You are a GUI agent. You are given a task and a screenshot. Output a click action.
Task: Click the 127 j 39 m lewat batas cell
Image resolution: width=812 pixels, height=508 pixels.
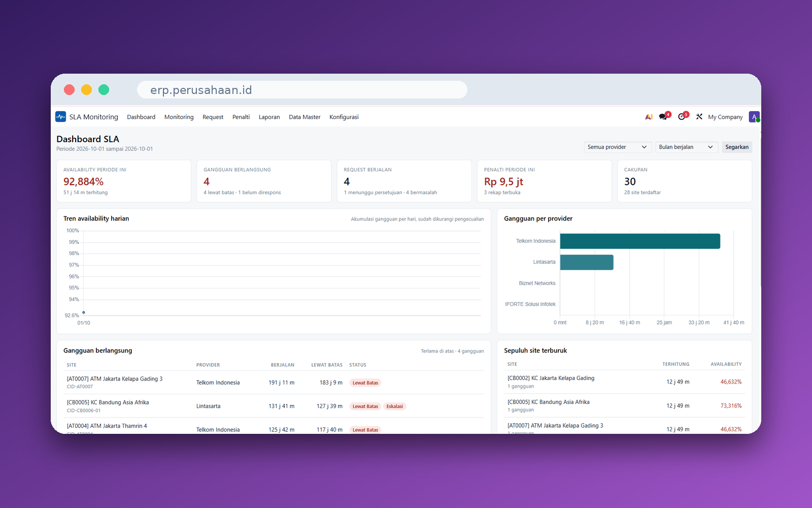coord(329,406)
